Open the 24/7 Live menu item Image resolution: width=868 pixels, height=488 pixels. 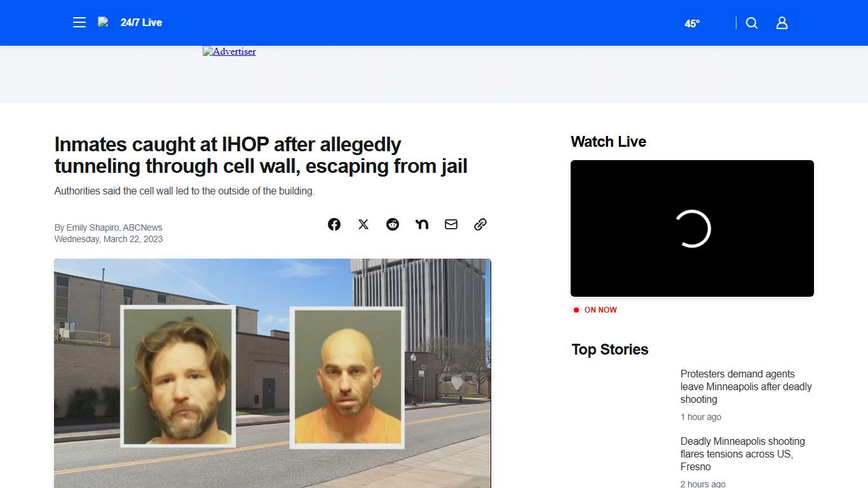pyautogui.click(x=141, y=22)
